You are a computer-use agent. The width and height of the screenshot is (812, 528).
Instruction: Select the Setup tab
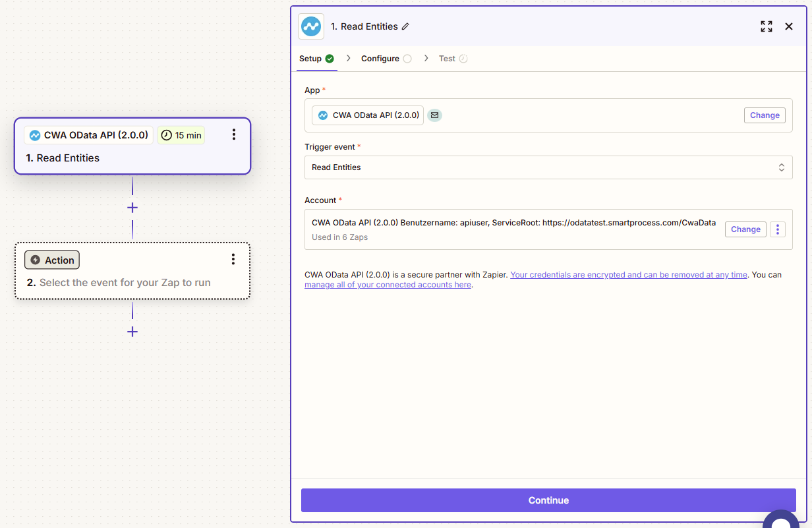point(310,59)
